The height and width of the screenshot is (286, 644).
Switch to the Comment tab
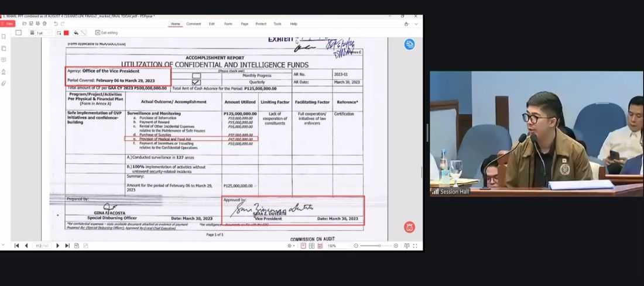pyautogui.click(x=193, y=24)
